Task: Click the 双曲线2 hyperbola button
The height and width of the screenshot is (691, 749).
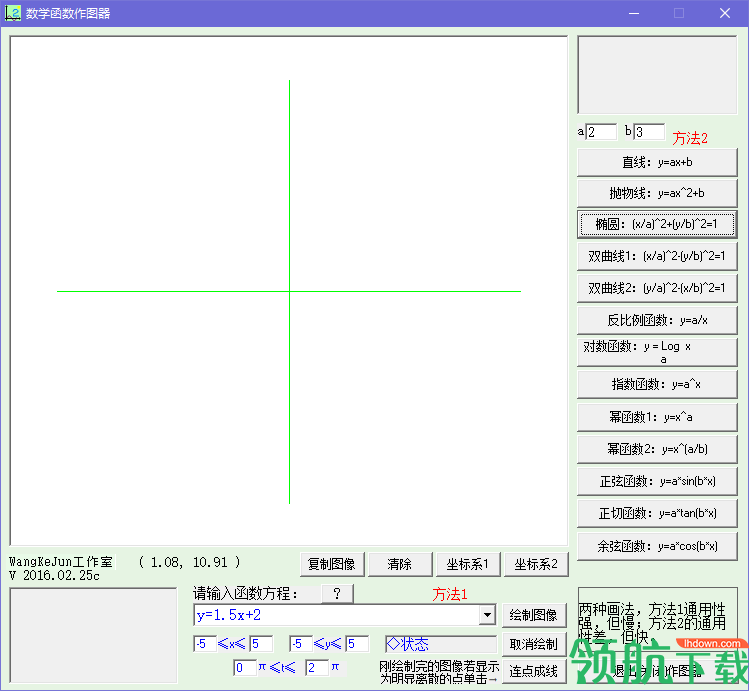Action: (657, 288)
